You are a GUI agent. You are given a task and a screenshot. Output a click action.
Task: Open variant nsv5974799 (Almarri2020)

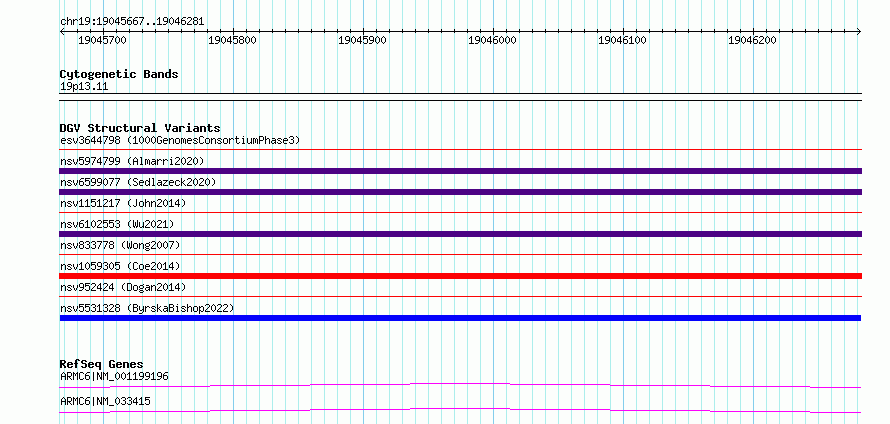[132, 161]
